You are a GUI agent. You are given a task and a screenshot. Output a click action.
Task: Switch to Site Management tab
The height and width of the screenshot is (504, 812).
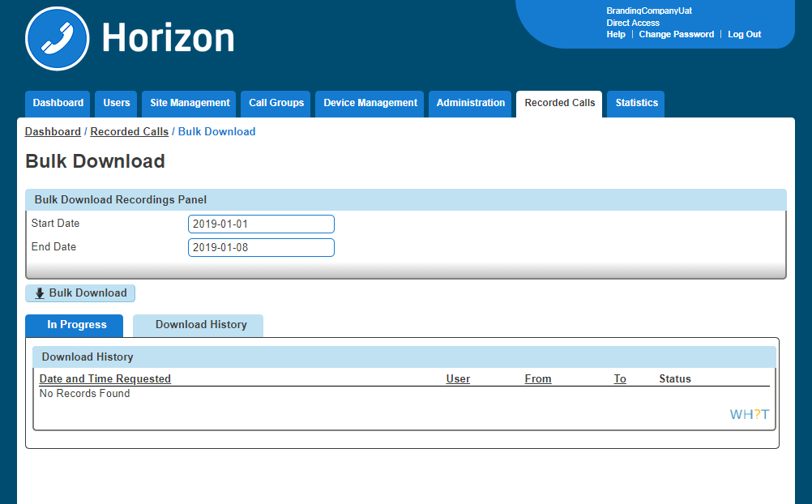[x=190, y=103]
